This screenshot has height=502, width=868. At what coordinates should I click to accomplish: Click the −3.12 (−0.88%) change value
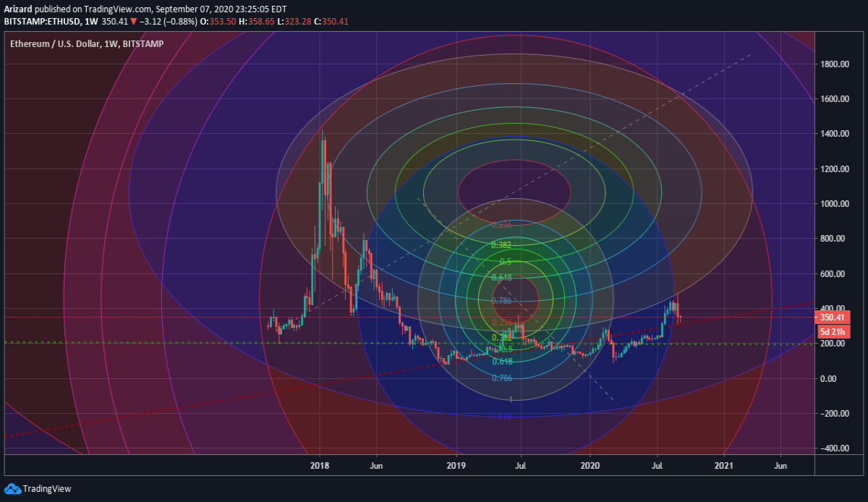point(167,22)
